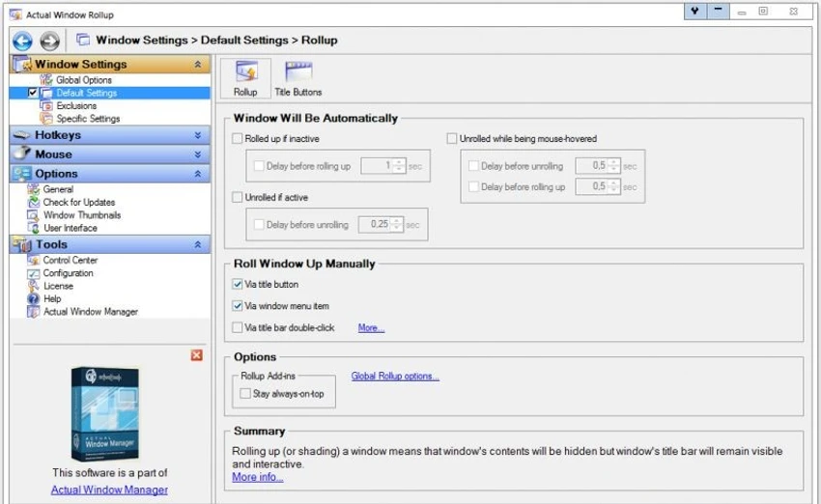Enable Unrolled if active checkbox

[x=238, y=197]
